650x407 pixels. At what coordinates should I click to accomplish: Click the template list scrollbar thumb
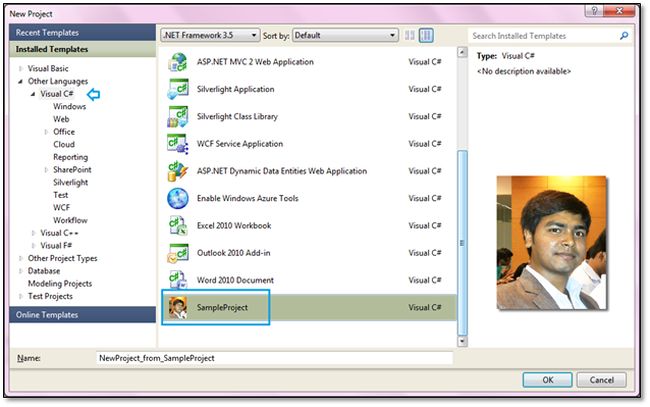(462, 243)
